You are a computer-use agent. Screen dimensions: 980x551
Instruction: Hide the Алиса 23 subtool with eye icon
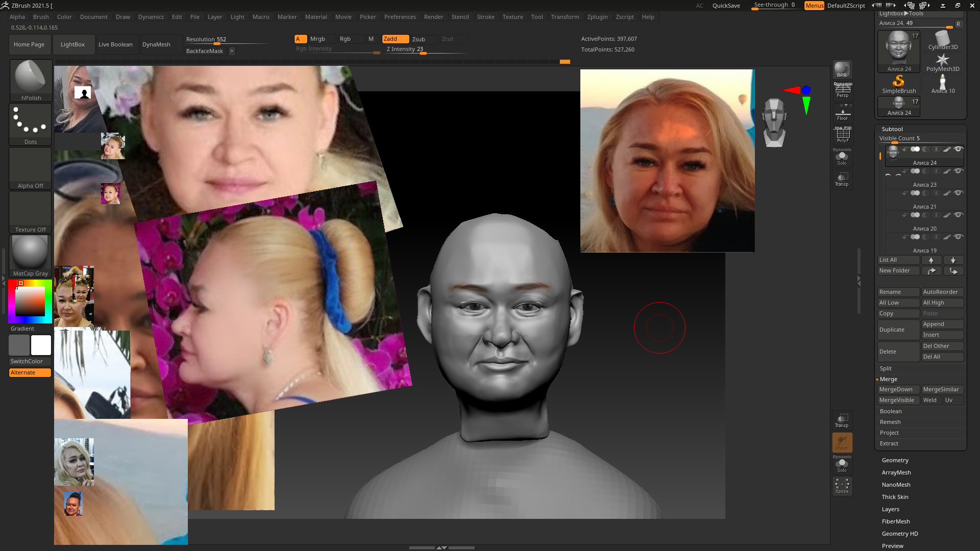point(958,171)
